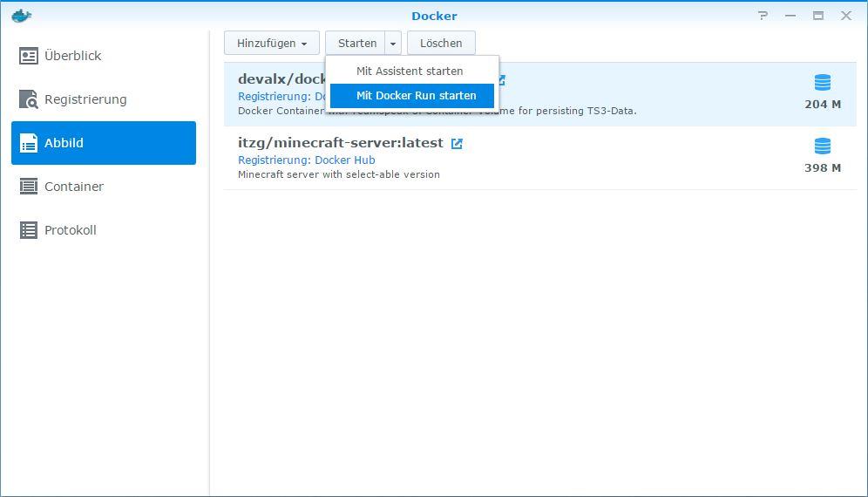Open external link icon for itzg/minecraft-server

457,144
